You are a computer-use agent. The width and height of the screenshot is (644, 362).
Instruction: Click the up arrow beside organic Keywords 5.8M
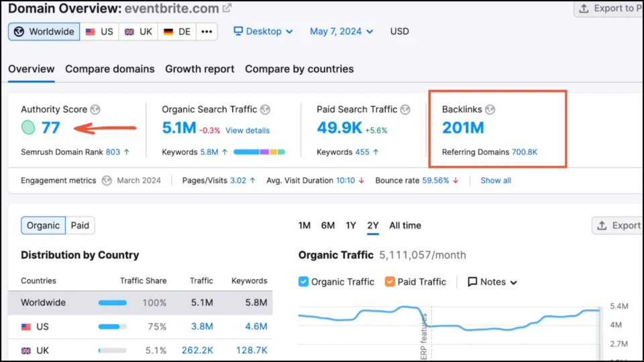[225, 152]
